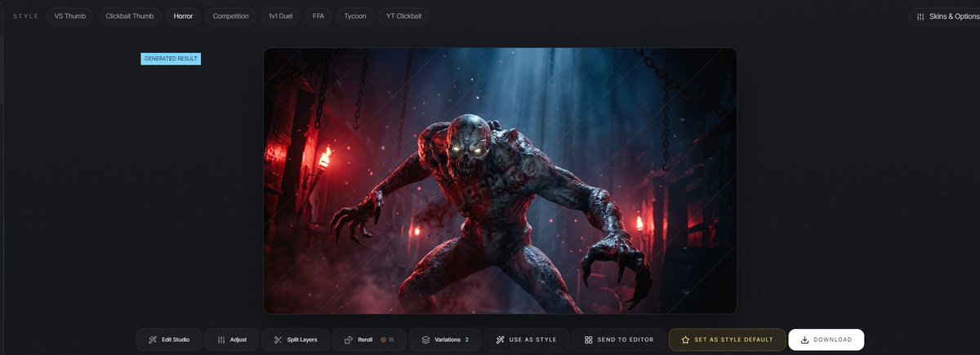Viewport: 980px width, 355px height.
Task: Select the Clickbait Thumb style
Action: (130, 16)
